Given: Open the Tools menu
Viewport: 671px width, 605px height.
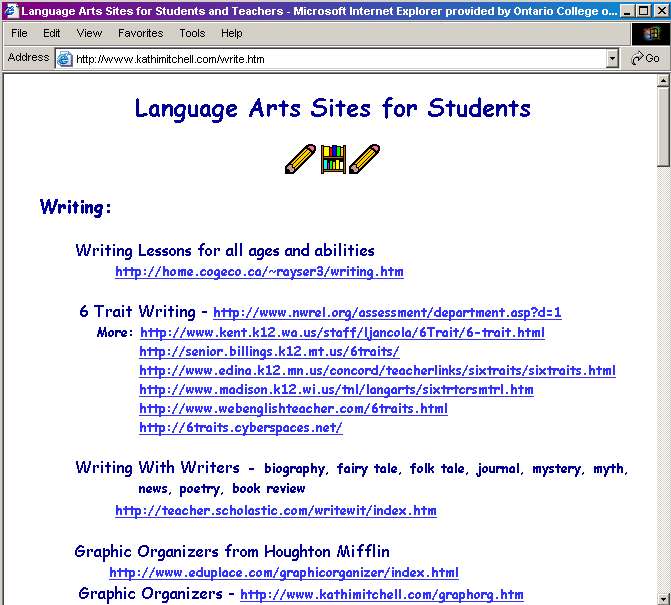Looking at the screenshot, I should coord(192,33).
